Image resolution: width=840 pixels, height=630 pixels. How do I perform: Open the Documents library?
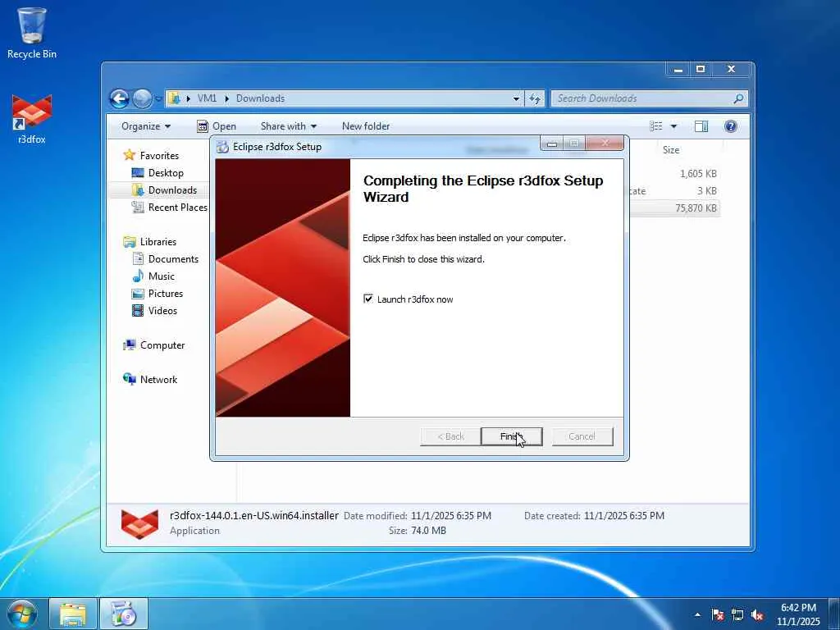pos(173,258)
